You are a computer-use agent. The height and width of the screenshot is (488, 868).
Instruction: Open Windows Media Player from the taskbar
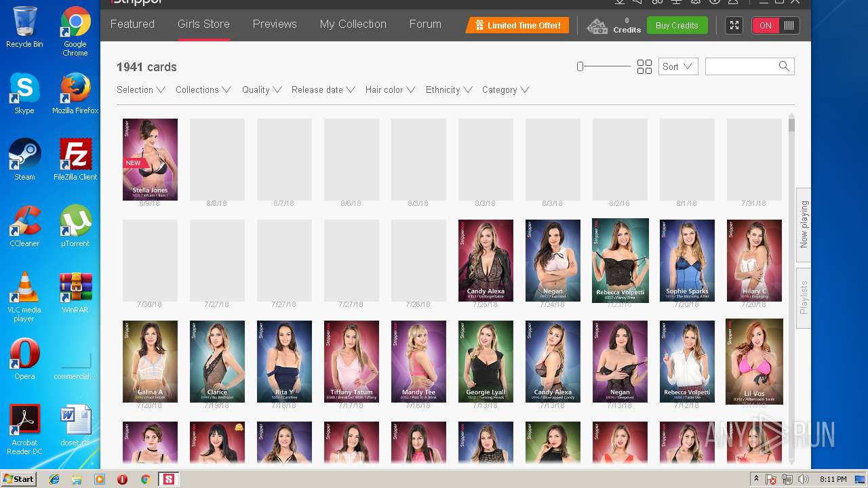point(100,479)
